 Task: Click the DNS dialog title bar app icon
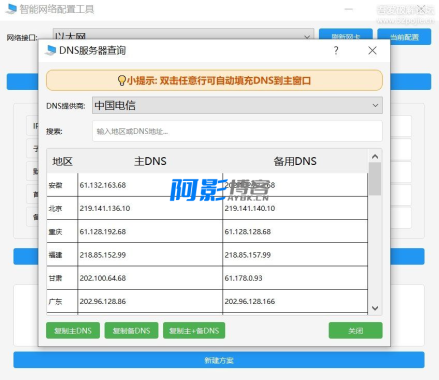(51, 50)
